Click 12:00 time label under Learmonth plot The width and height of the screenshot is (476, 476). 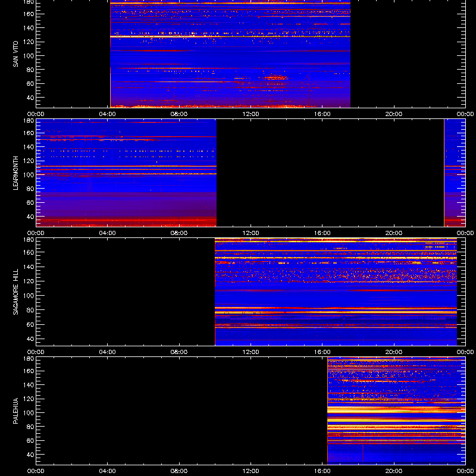(250, 233)
